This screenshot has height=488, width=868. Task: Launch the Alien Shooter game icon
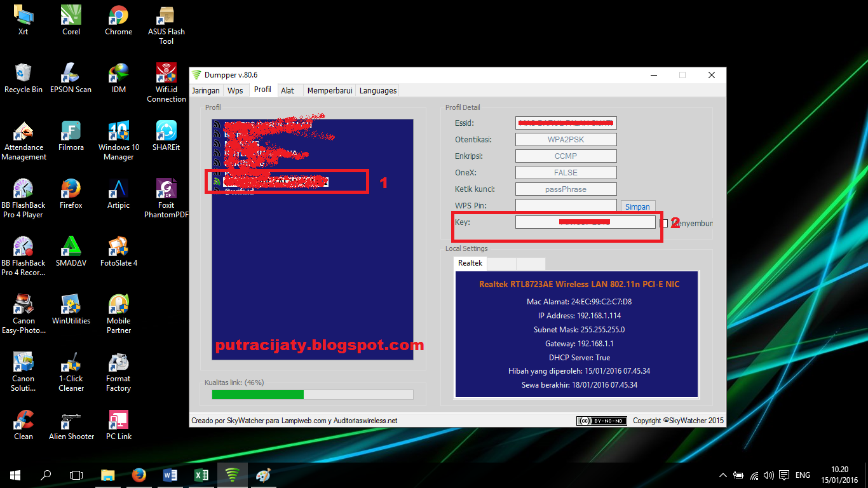coord(71,424)
